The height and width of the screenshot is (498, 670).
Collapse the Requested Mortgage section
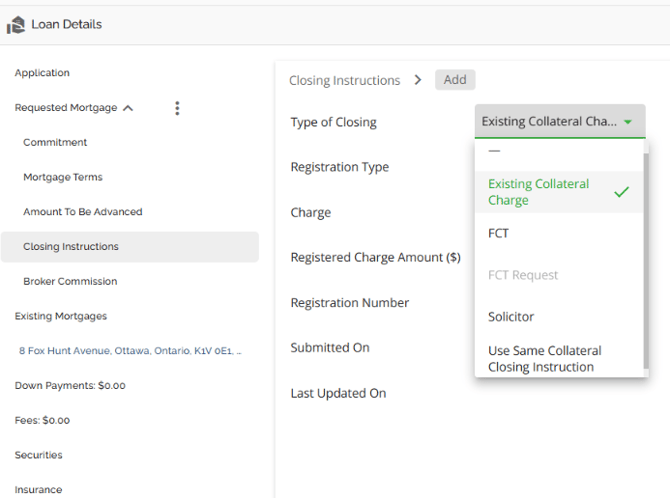128,108
